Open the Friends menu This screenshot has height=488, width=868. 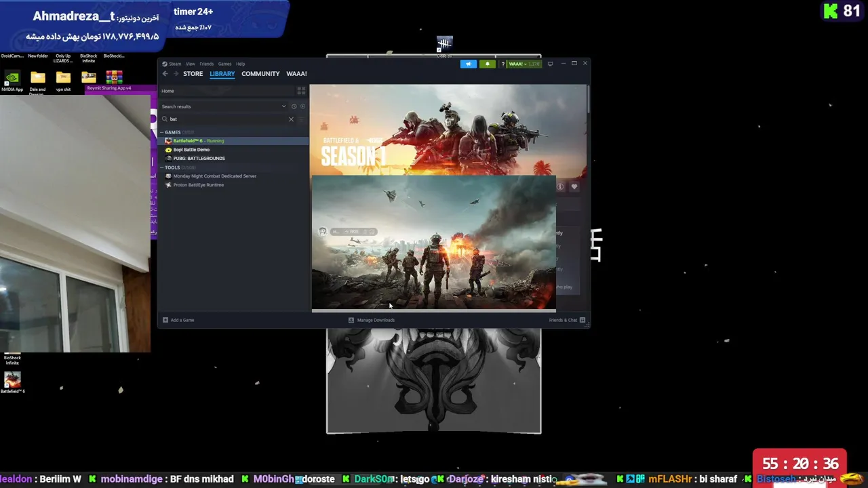point(207,64)
